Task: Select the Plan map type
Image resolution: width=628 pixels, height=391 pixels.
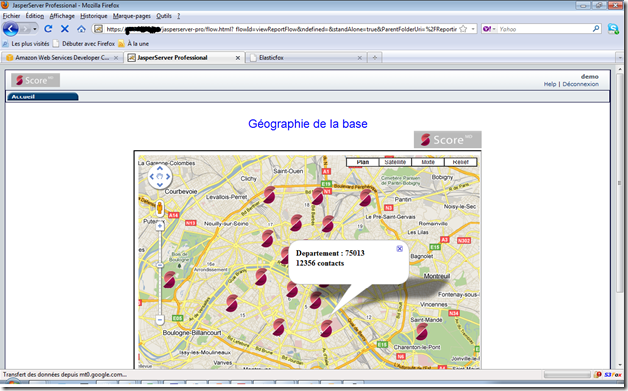Action: pos(362,162)
